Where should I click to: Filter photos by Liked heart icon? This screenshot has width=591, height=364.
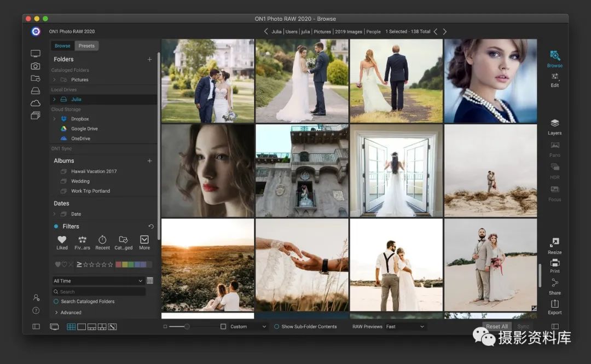pos(62,240)
